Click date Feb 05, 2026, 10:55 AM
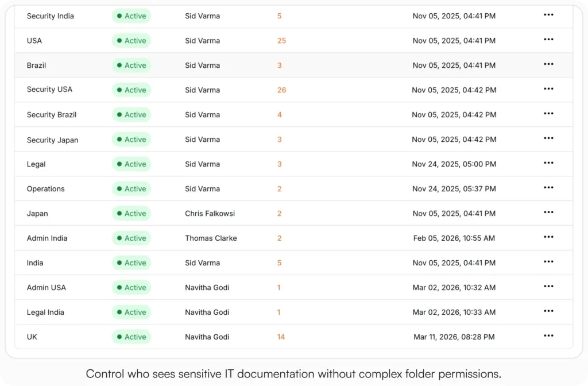The height and width of the screenshot is (386, 588). (x=454, y=238)
